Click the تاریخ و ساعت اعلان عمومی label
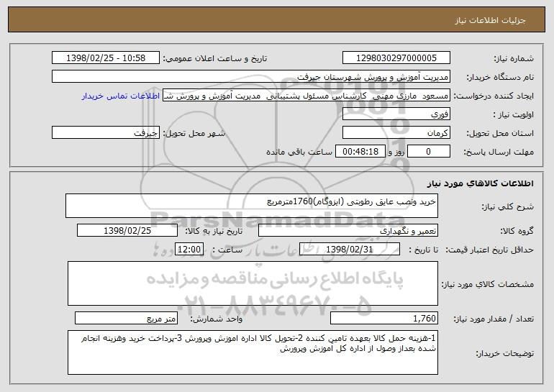This screenshot has width=554, height=392. click(215, 59)
